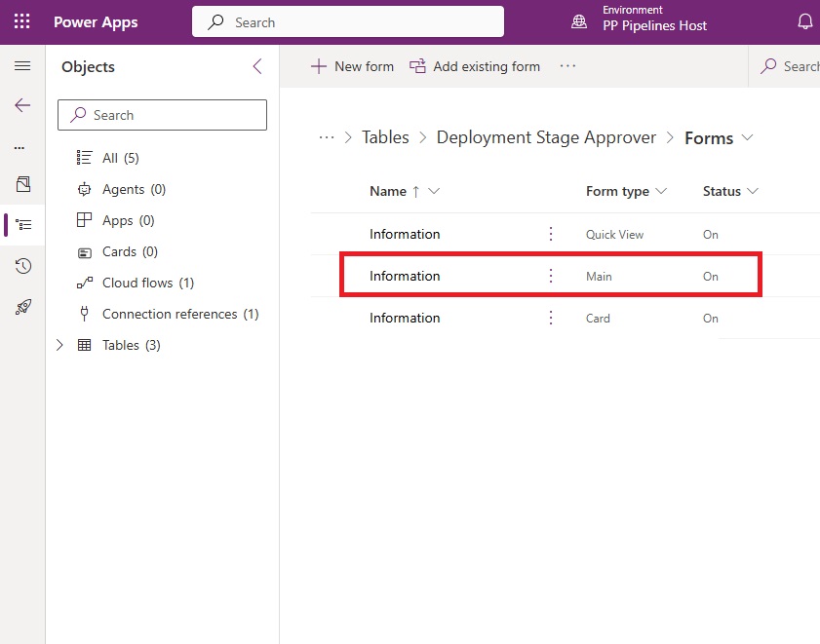Open the Pipelines rocket icon
The image size is (820, 644).
tap(23, 307)
